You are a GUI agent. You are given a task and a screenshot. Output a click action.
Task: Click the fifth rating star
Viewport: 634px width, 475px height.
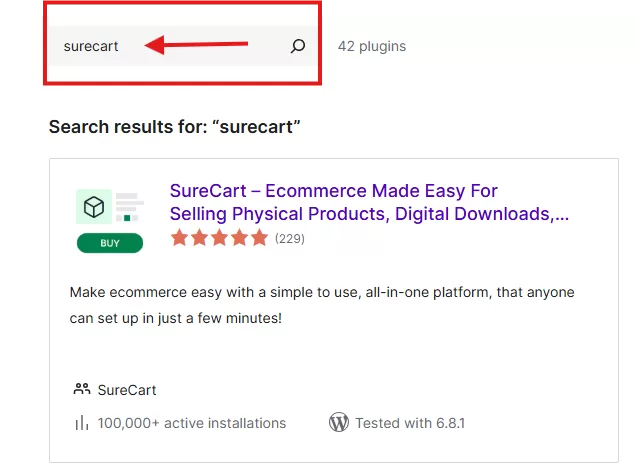[259, 238]
